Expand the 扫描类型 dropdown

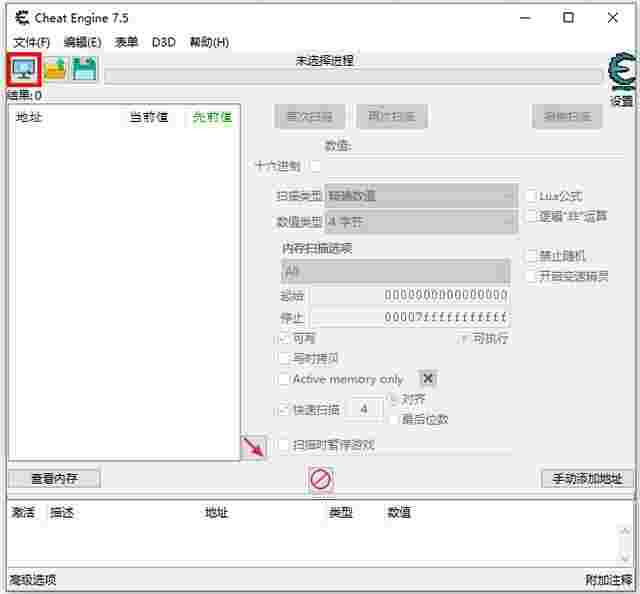pyautogui.click(x=421, y=196)
